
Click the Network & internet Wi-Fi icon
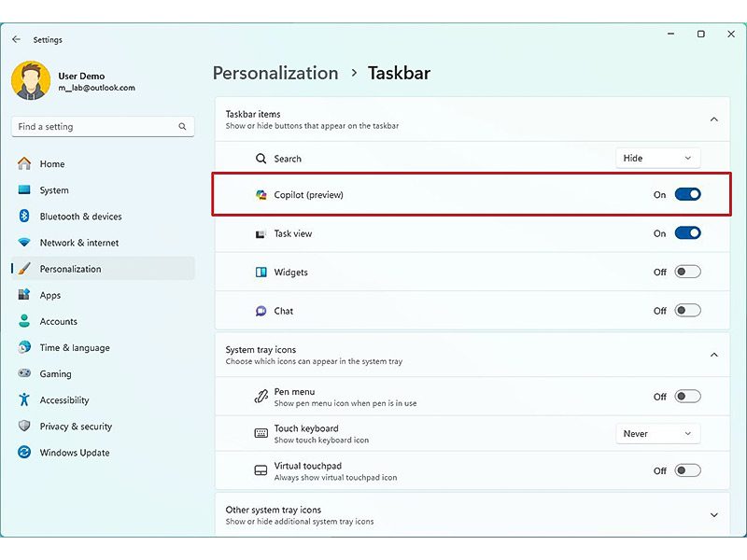[24, 243]
